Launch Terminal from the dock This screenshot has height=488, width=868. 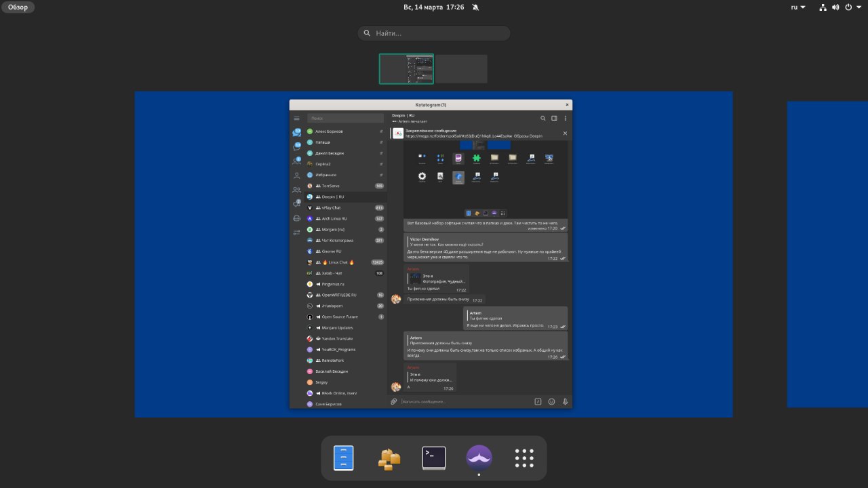434,458
